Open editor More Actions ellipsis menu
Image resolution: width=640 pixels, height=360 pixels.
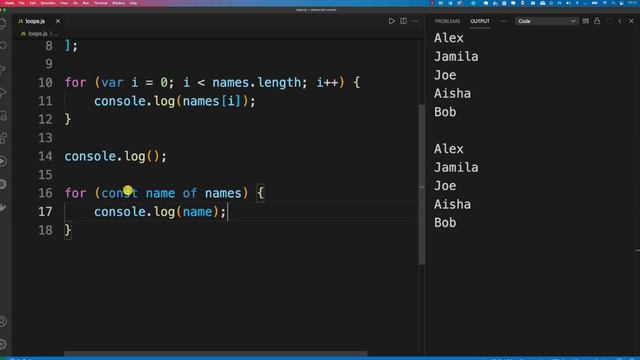pyautogui.click(x=415, y=21)
